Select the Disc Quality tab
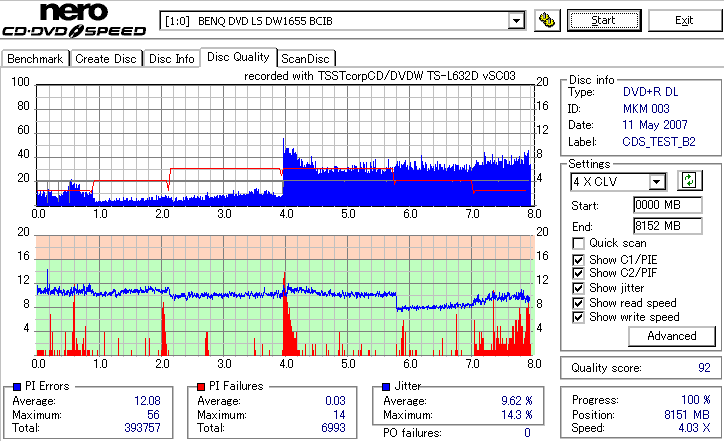This screenshot has width=724, height=441. click(x=238, y=57)
